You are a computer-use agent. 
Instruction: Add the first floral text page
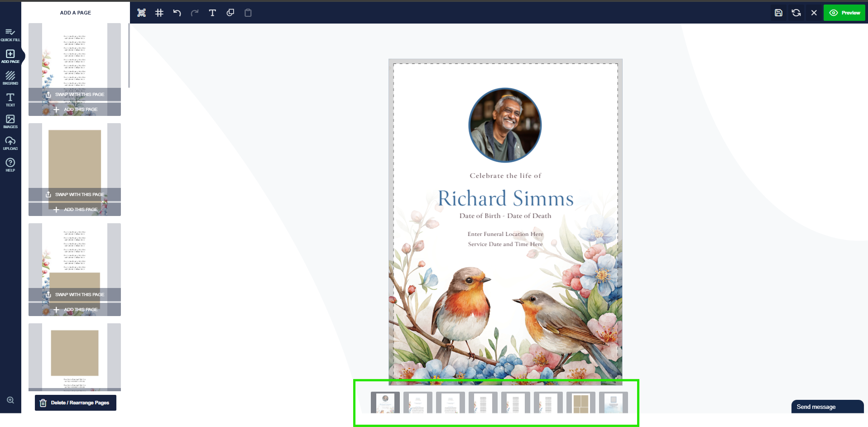(75, 109)
